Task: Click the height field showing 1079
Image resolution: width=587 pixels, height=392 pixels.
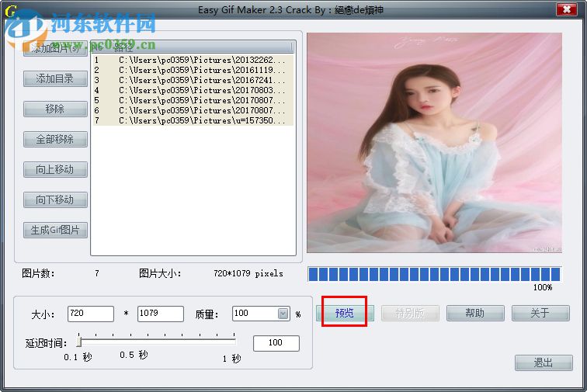Action: click(161, 314)
